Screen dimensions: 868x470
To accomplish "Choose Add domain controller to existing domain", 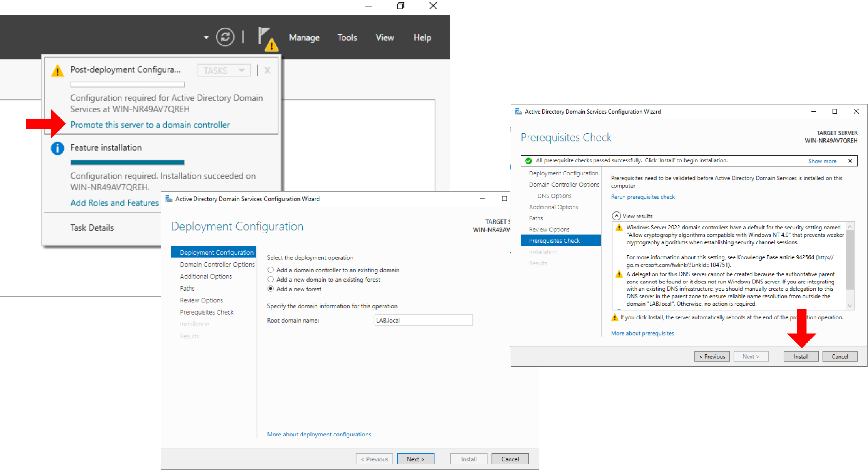I will click(271, 270).
